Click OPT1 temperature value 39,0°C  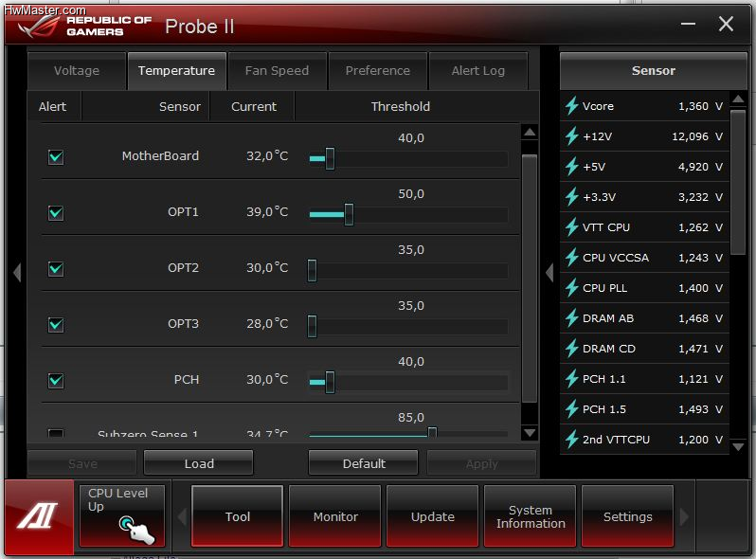(x=267, y=211)
